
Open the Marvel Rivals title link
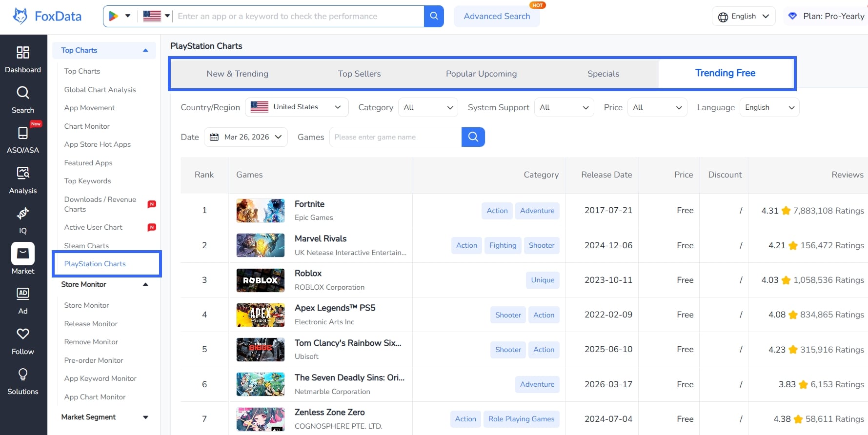pos(321,238)
